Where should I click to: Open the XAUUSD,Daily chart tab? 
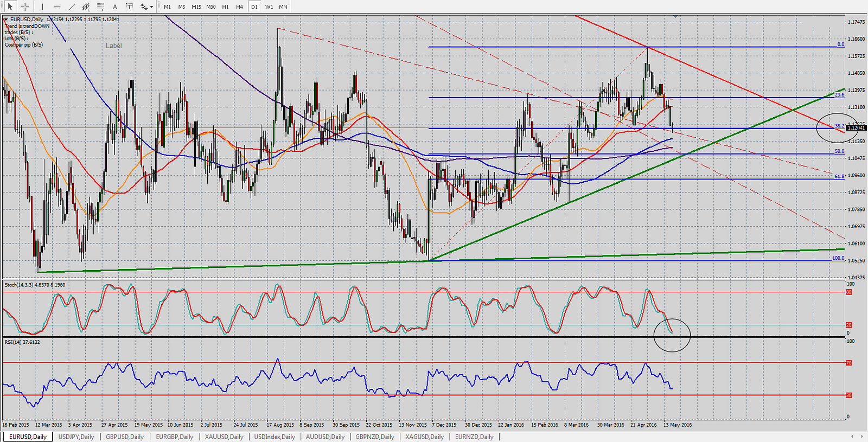click(x=224, y=437)
